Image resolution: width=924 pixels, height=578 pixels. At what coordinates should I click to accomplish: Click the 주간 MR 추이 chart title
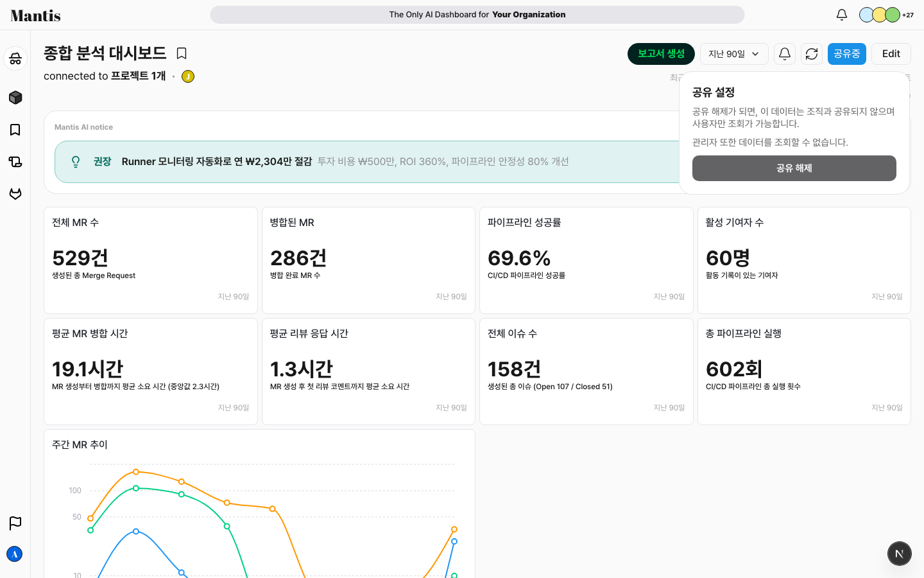80,444
